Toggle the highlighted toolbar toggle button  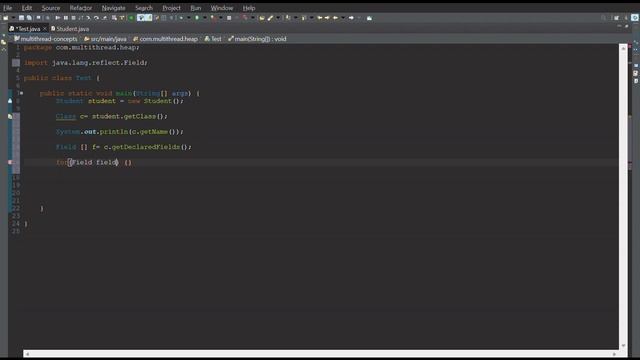(141, 18)
